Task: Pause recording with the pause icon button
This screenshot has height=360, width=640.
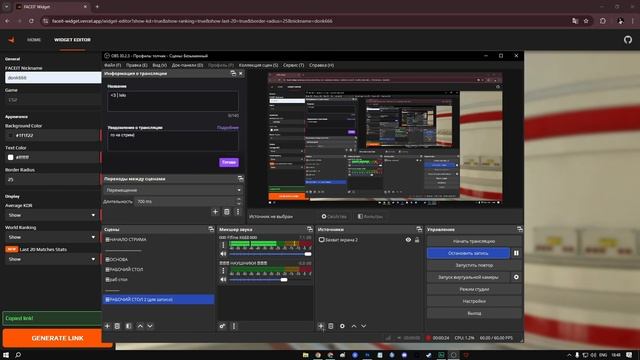Action: pyautogui.click(x=516, y=253)
